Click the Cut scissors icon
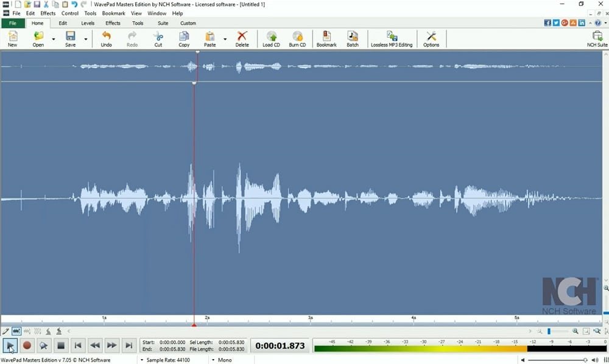Screen dimensions: 609x364 pos(158,39)
